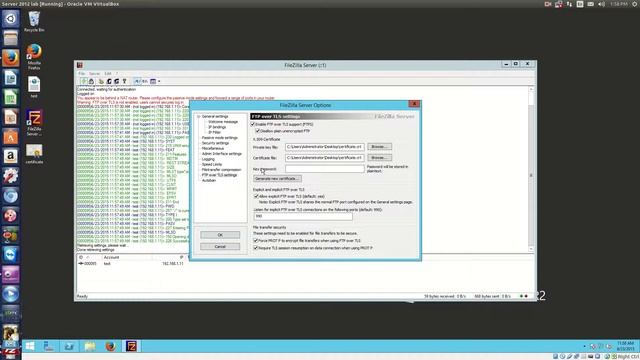640x360 pixels.
Task: Select Autoban in settings tree
Action: 209,180
